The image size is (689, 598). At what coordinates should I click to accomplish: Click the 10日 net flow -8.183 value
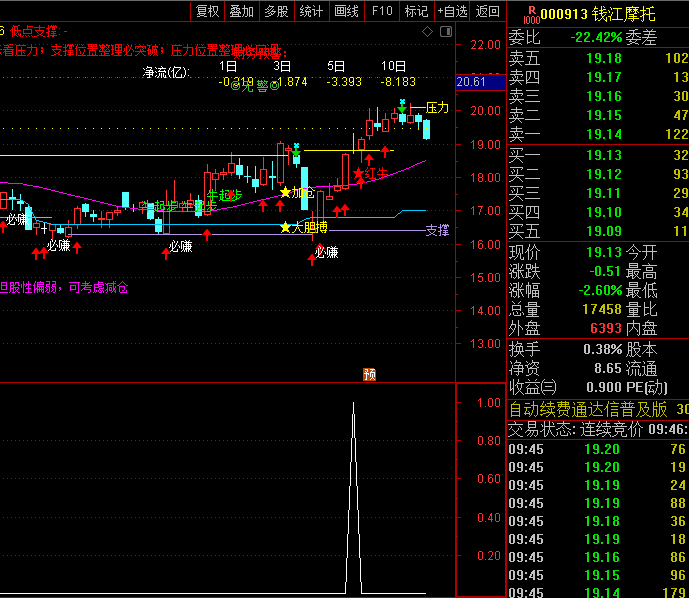(x=398, y=82)
